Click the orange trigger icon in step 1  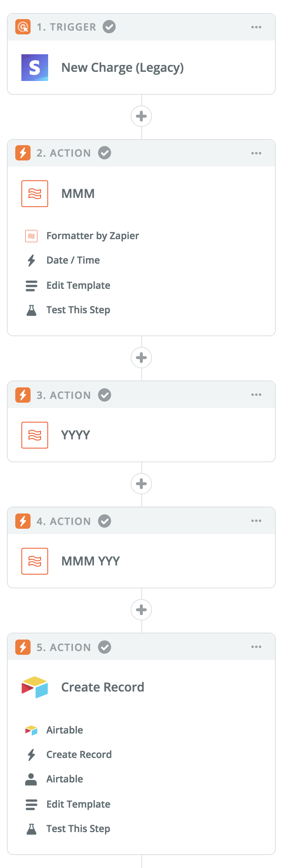[x=23, y=27]
